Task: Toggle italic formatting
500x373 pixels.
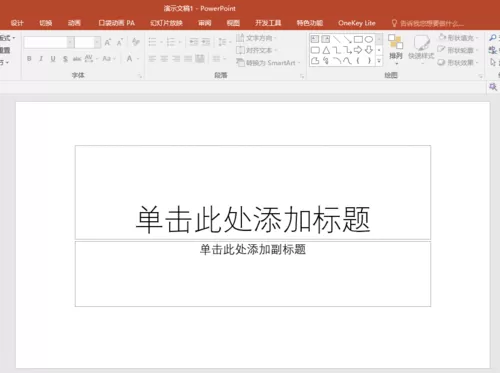Action: click(41, 59)
